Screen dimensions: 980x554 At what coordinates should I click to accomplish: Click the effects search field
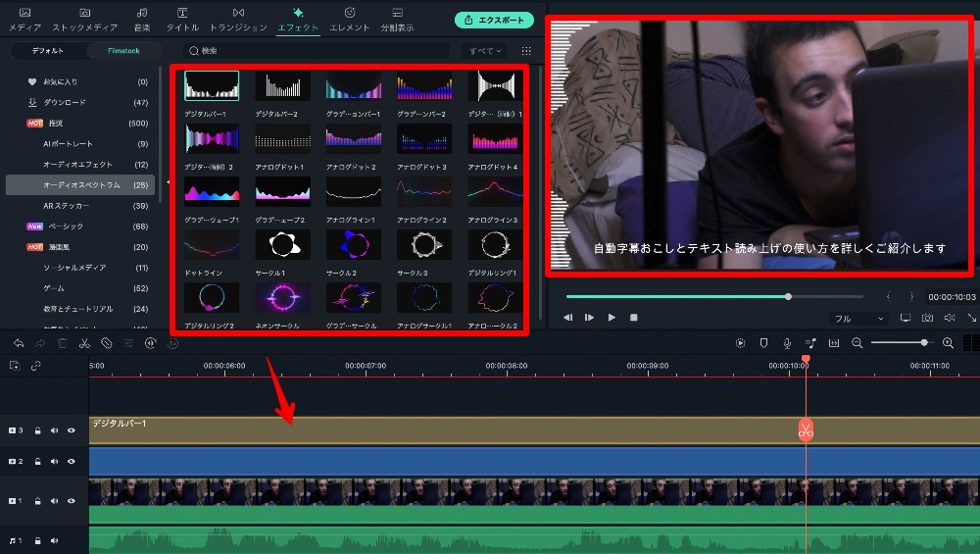pos(317,51)
